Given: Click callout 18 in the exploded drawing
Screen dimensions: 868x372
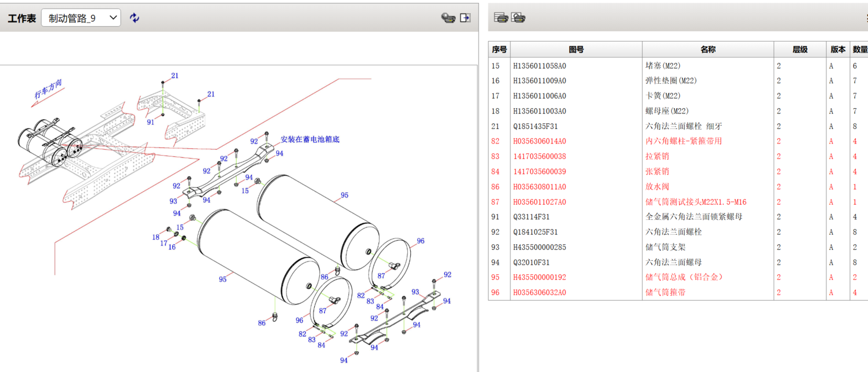Looking at the screenshot, I should pyautogui.click(x=155, y=237).
